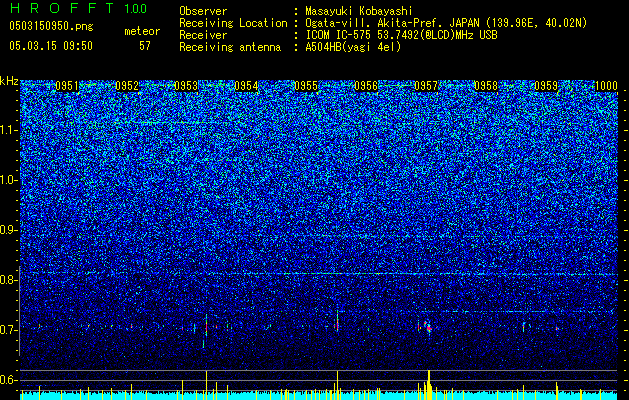The image size is (629, 400).
Task: Click the A504HB(yagi 4el) antenna value
Action: tap(353, 47)
